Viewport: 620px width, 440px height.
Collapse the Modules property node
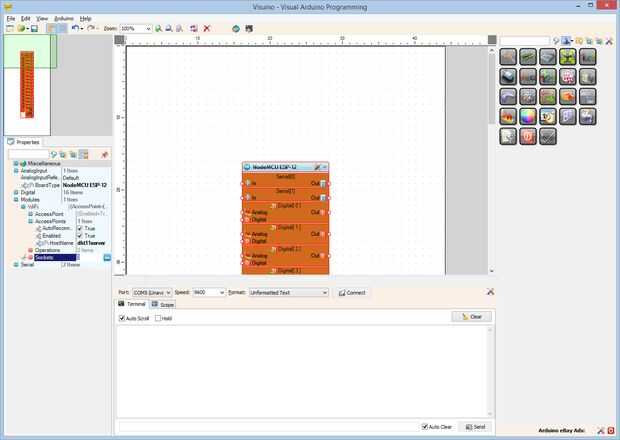(x=16, y=200)
